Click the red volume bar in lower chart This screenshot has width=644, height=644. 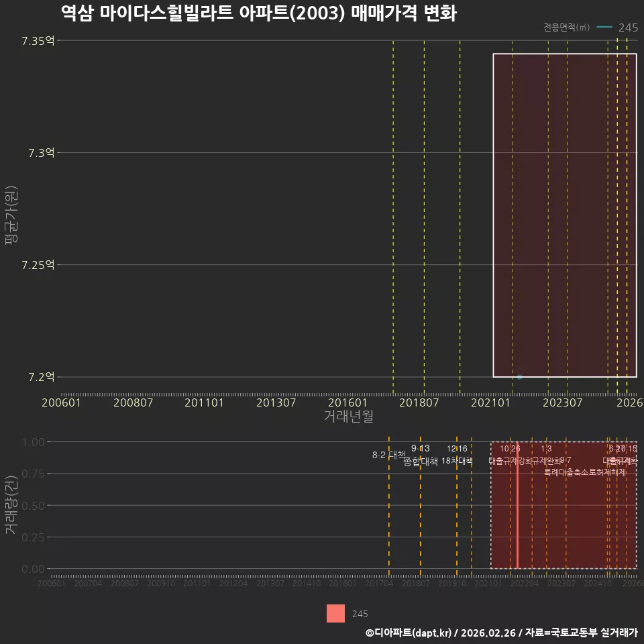pos(517,506)
